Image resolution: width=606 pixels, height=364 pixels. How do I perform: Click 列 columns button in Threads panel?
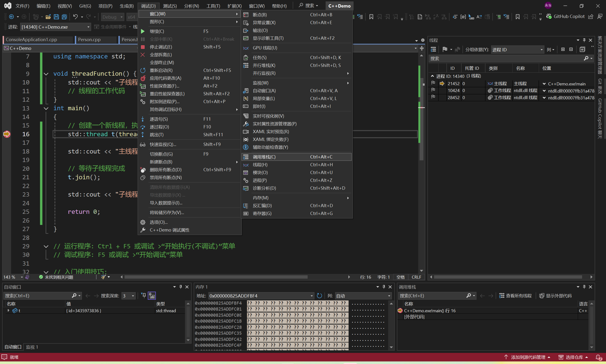coord(550,50)
